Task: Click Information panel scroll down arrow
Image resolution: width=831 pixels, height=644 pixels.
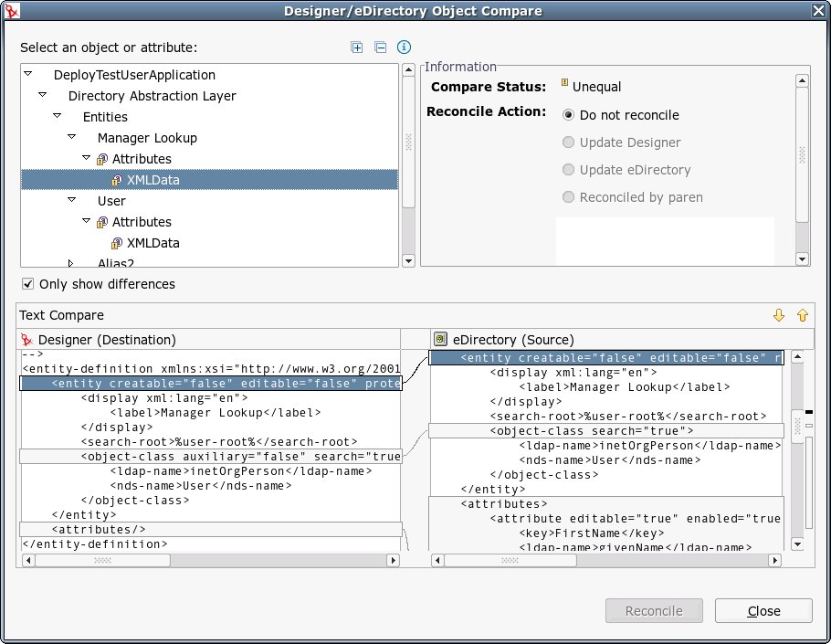Action: coord(802,259)
